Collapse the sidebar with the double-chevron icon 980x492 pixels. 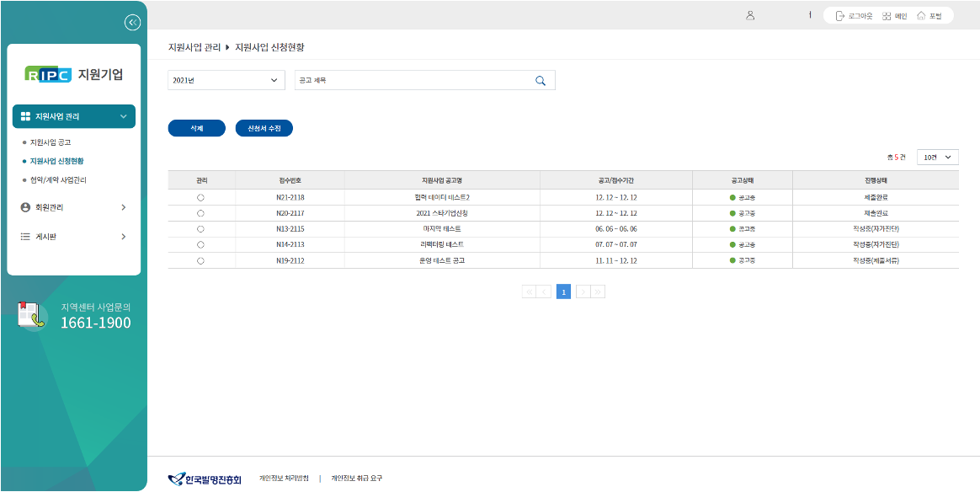pos(131,23)
